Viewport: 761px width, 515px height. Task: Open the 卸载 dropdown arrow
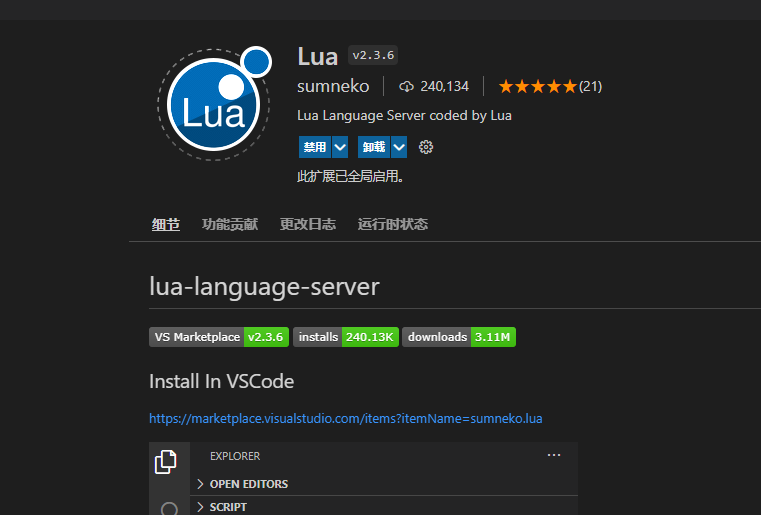click(x=399, y=147)
